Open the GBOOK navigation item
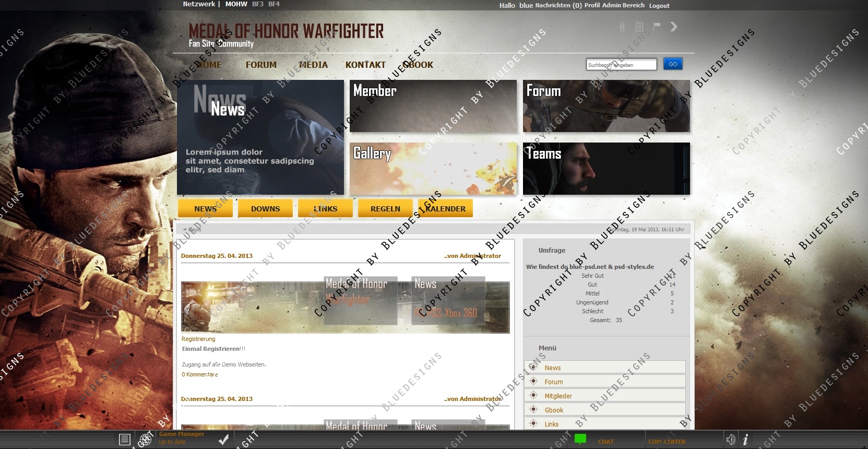Screen dimensions: 868x449 pos(418,65)
